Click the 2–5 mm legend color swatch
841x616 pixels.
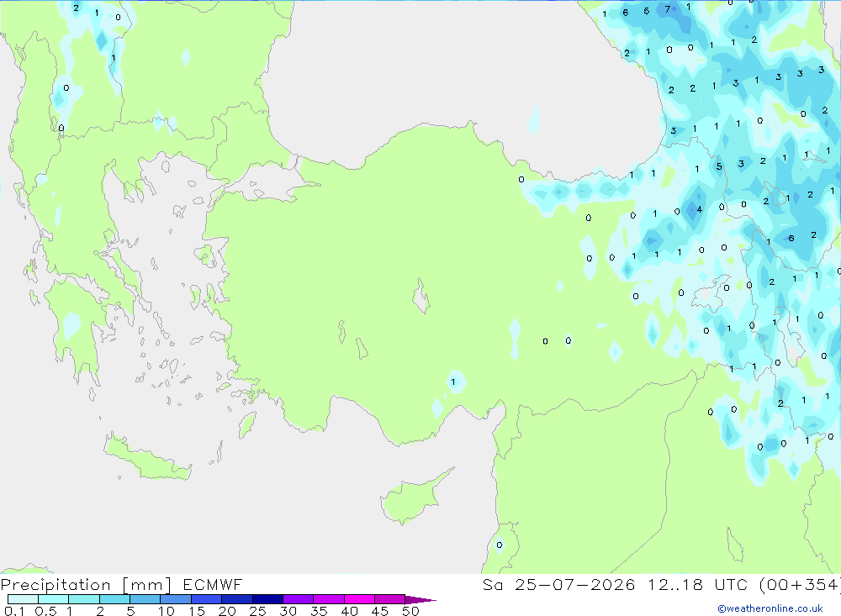[114, 599]
